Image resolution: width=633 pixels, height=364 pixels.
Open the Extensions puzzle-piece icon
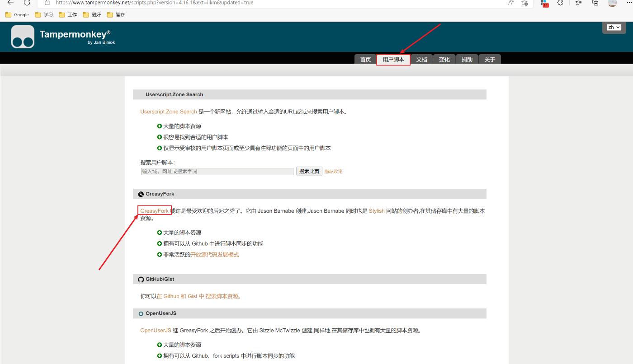click(x=560, y=3)
